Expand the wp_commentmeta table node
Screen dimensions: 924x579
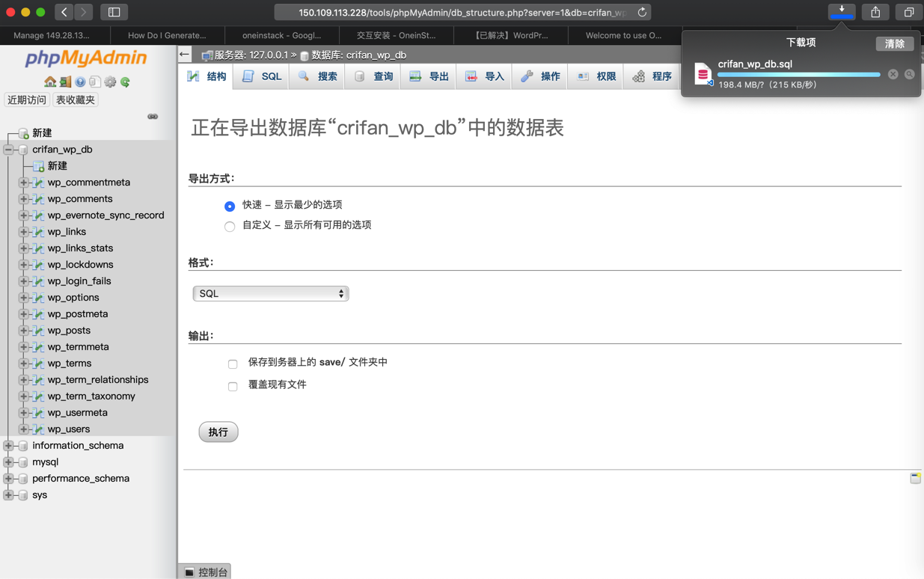23,183
